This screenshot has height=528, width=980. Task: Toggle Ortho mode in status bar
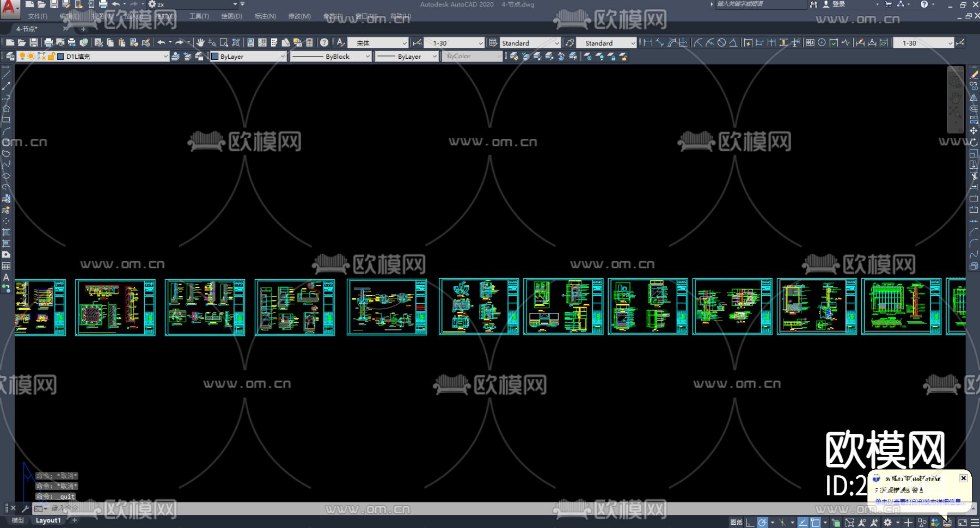click(x=750, y=523)
